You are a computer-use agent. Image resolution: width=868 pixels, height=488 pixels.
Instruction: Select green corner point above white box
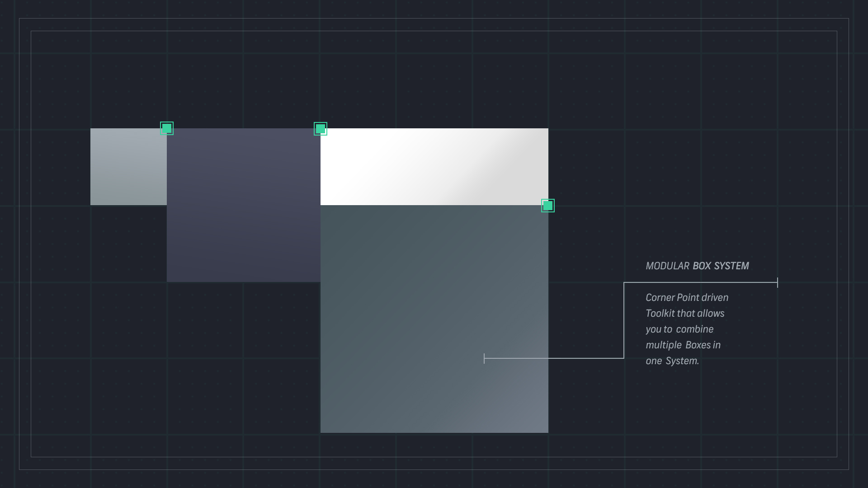coord(321,129)
